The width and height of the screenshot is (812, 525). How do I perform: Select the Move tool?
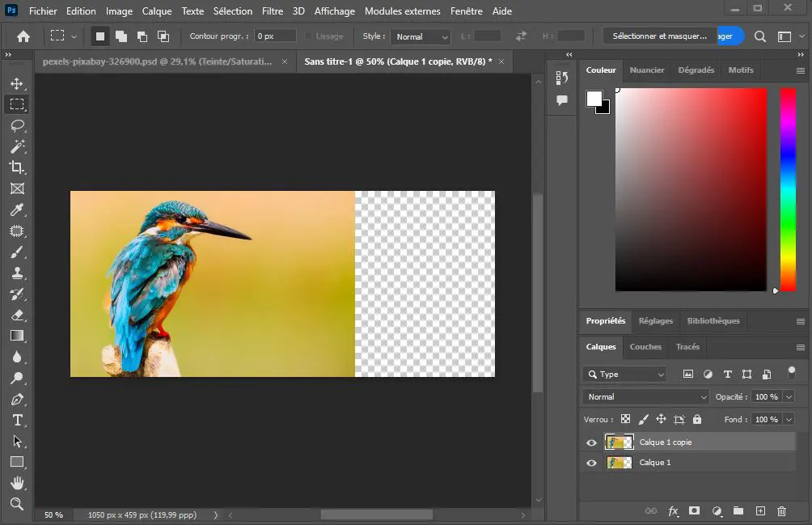[x=17, y=83]
